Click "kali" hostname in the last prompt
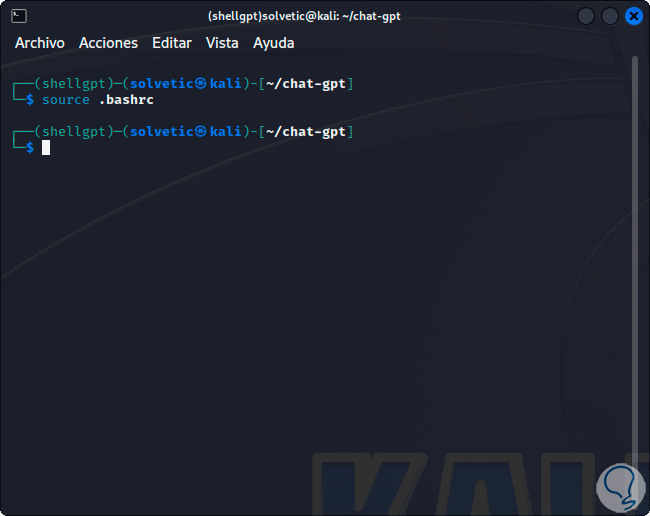 [x=226, y=131]
